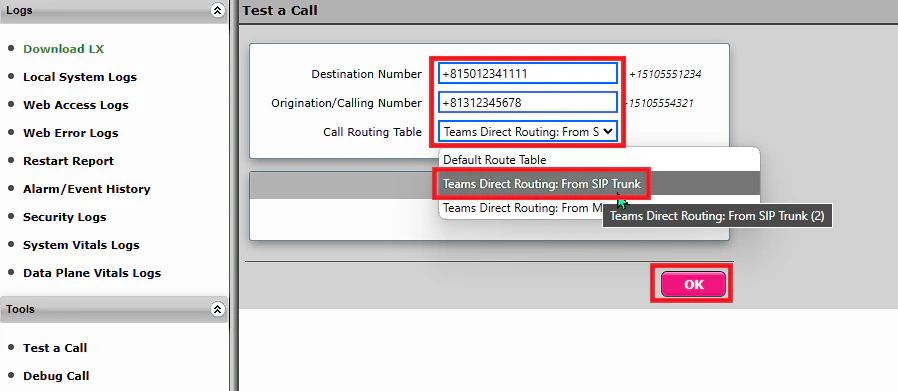Open Download LX link
This screenshot has height=391, width=898.
pos(64,49)
